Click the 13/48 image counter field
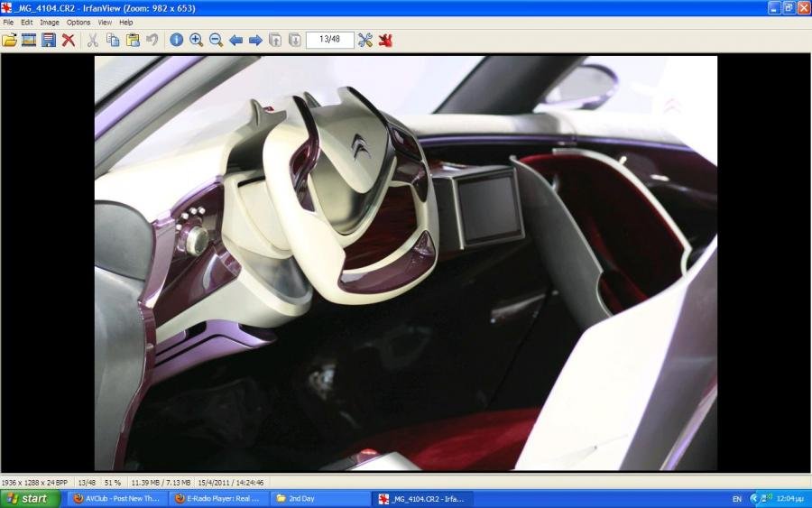 [329, 40]
